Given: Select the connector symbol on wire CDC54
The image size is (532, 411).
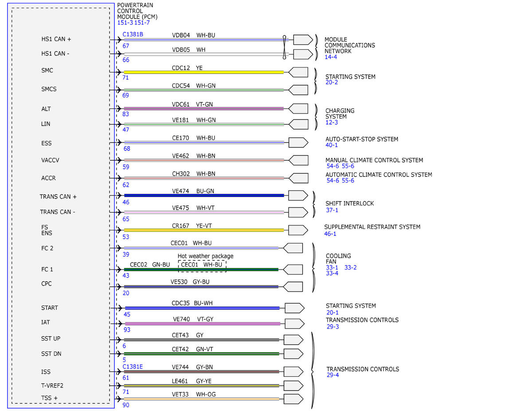Looking at the screenshot, I should click(298, 90).
